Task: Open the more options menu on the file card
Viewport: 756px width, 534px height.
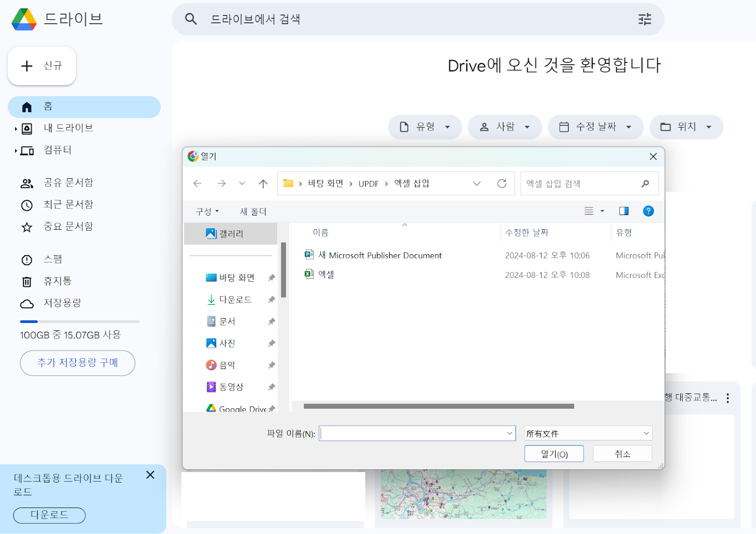Action: coord(728,398)
